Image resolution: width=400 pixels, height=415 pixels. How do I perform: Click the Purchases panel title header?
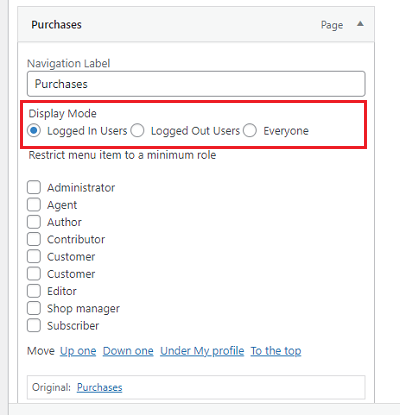(56, 25)
